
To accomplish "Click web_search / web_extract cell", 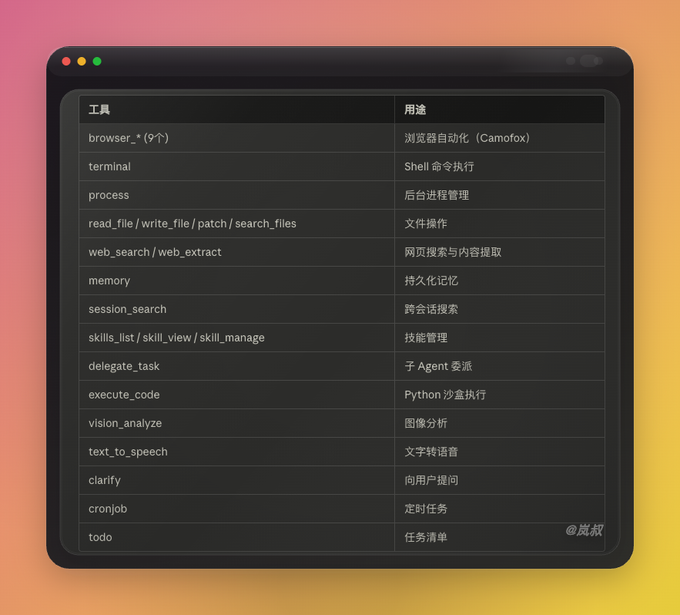I will [x=237, y=252].
